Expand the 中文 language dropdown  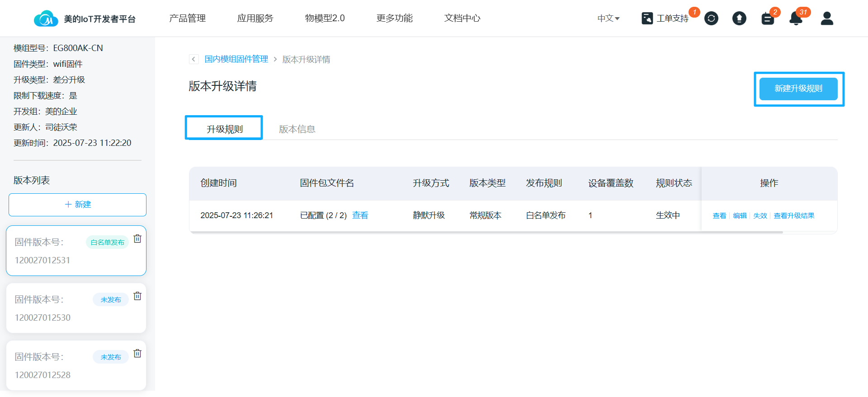[608, 19]
